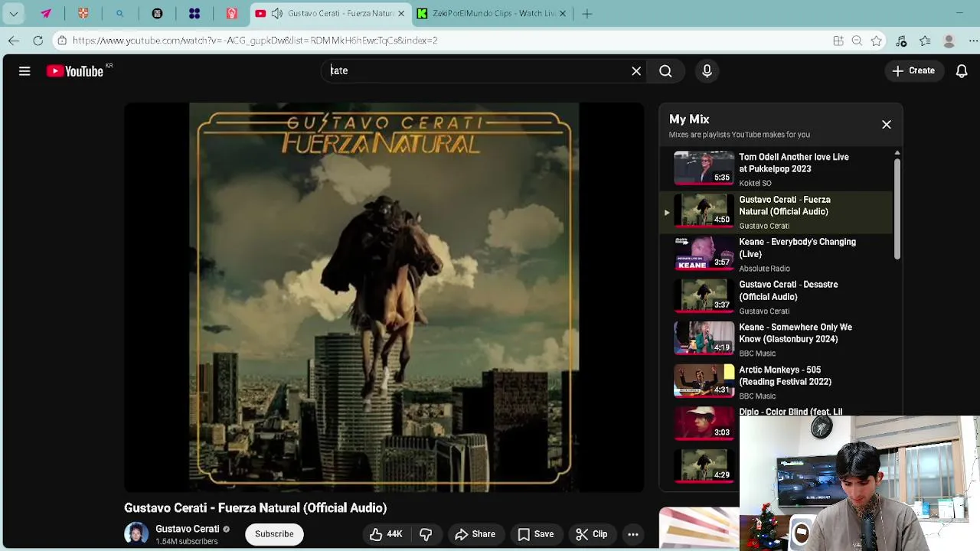Mute the Gustavo Cerati tab audio
Screen dimensions: 980x551
(276, 14)
